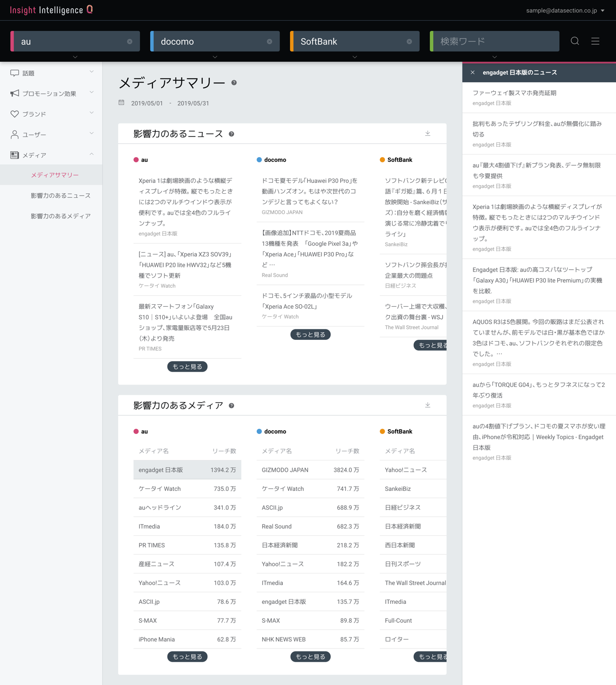Click into the 検索ワード input field
This screenshot has width=616, height=685.
click(x=495, y=41)
